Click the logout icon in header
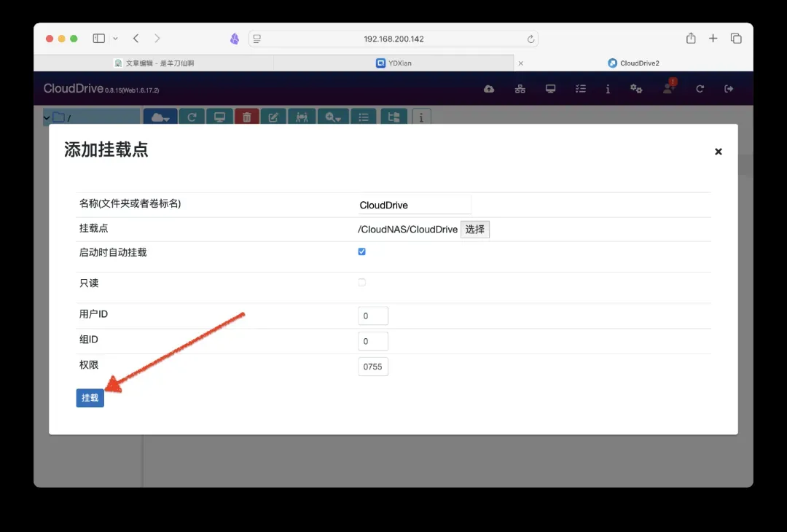Viewport: 787px width, 532px height. (x=728, y=89)
